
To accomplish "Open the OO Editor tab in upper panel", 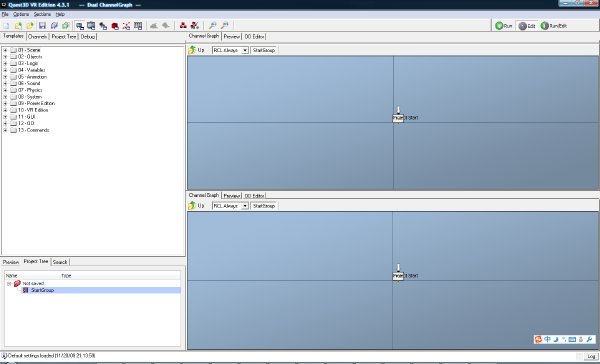I will click(254, 37).
